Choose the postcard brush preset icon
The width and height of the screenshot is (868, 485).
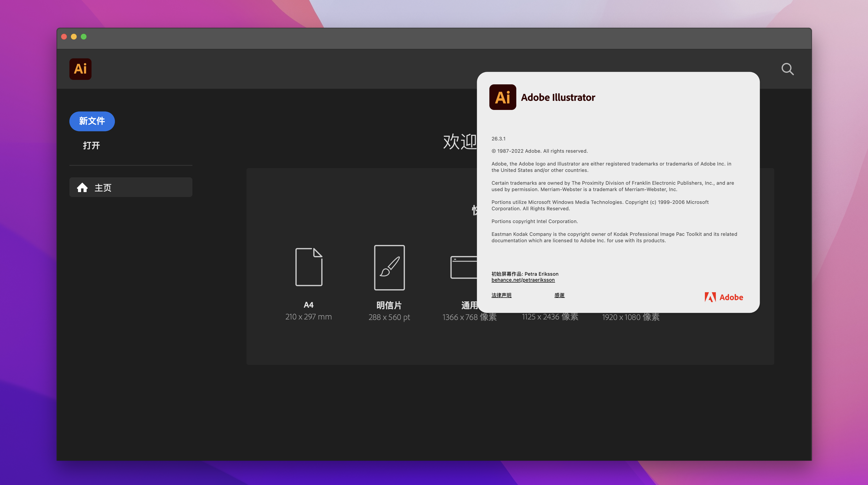click(389, 267)
